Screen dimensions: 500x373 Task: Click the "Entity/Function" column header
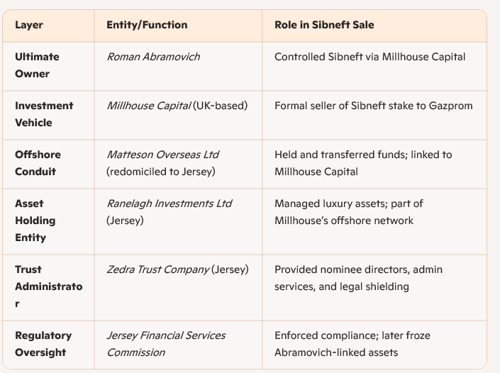click(x=147, y=25)
